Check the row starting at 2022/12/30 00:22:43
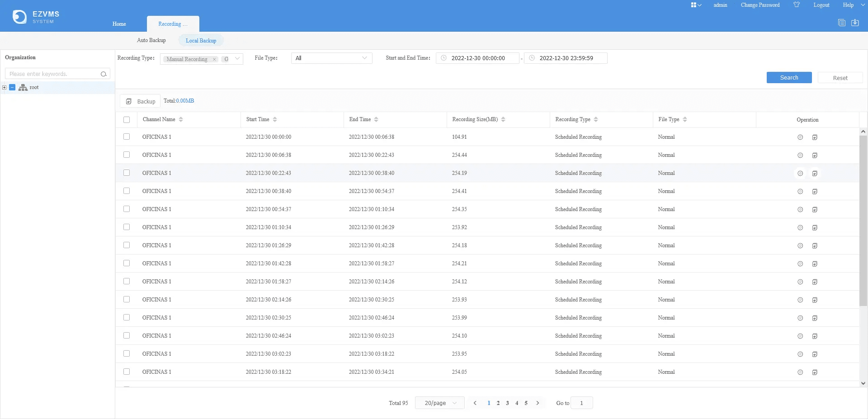Image resolution: width=868 pixels, height=419 pixels. click(127, 173)
